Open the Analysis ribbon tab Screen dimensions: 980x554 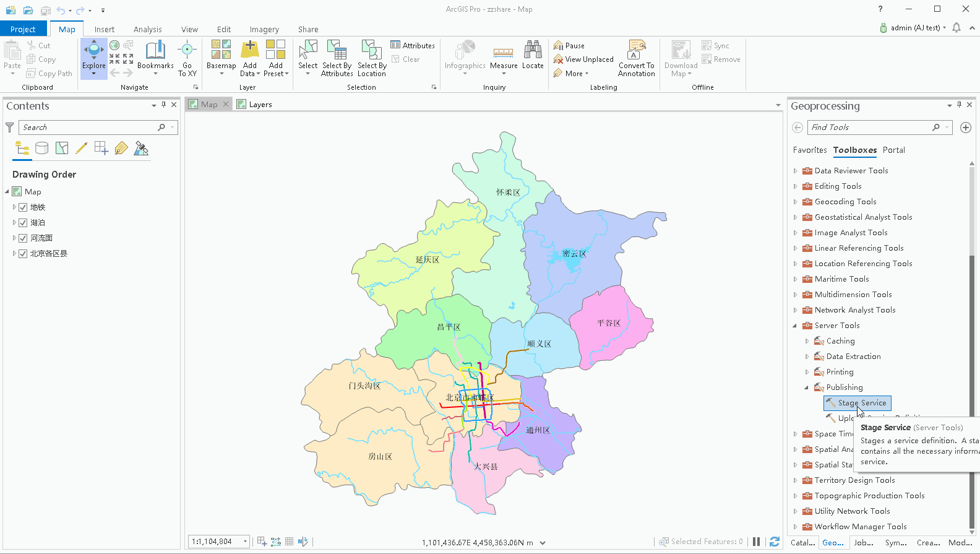(x=147, y=29)
